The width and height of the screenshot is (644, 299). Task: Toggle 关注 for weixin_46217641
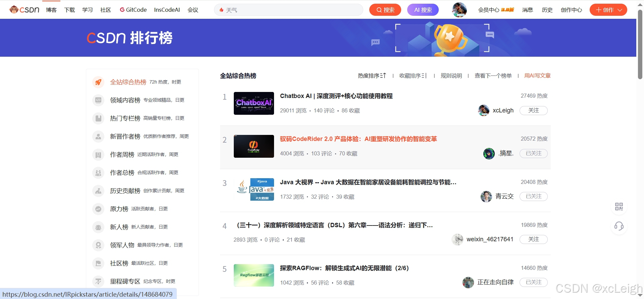click(533, 239)
